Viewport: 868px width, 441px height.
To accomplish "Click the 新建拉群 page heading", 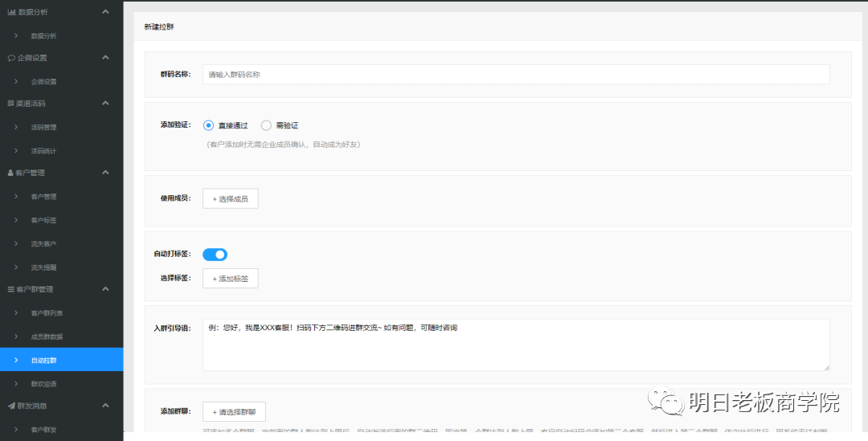I will point(159,27).
